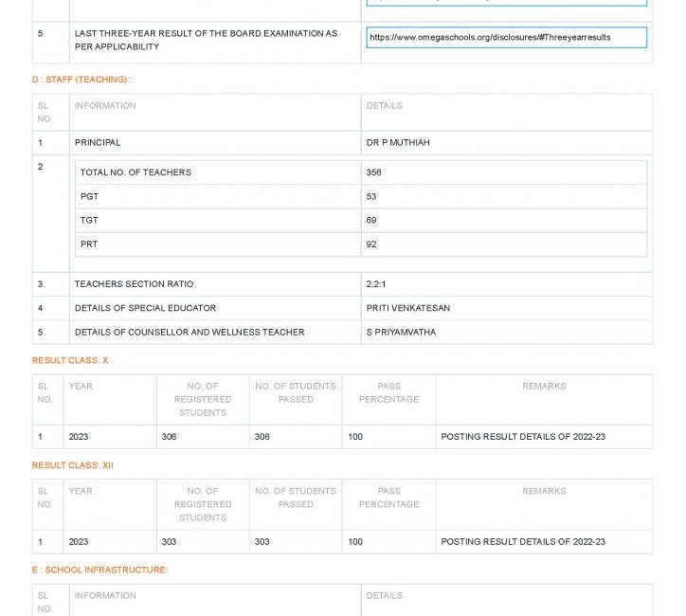Click the Class X remarks cell text
Image resolution: width=686 pixels, height=616 pixels.
tap(523, 438)
